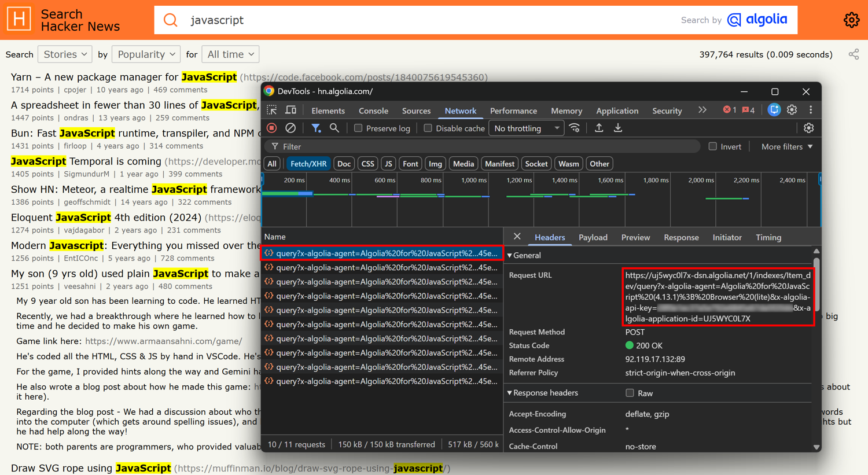This screenshot has height=475, width=868.
Task: Toggle the Img filter chip
Action: click(x=435, y=164)
